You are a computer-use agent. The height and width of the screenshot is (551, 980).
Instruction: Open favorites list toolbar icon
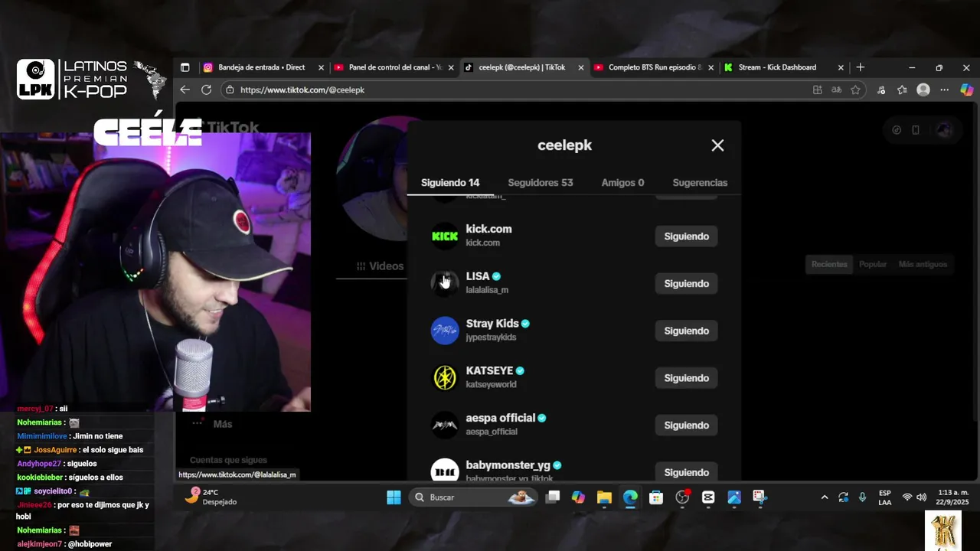[x=902, y=90]
